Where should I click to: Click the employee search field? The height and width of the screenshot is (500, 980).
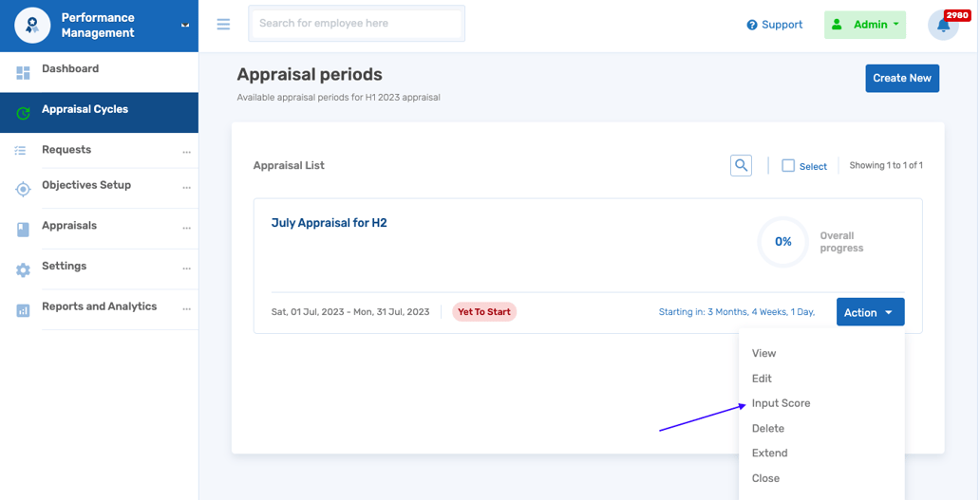[x=356, y=24]
